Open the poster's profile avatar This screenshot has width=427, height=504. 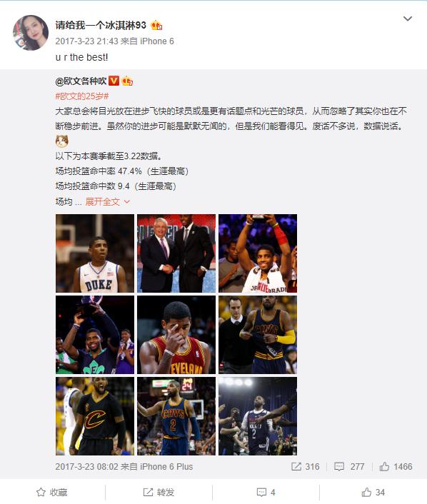[x=31, y=33]
